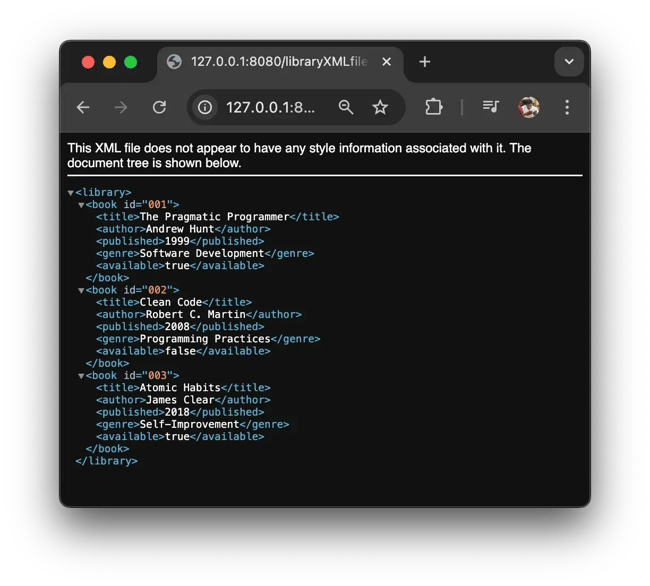Viewport: 650px width, 586px height.
Task: Open Chrome's three-dot menu
Action: (567, 107)
